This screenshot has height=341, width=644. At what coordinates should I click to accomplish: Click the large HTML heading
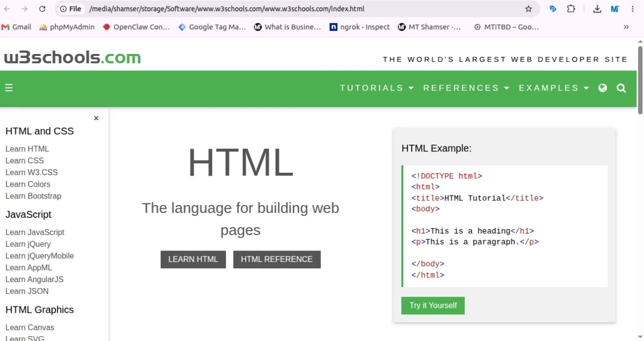(241, 163)
